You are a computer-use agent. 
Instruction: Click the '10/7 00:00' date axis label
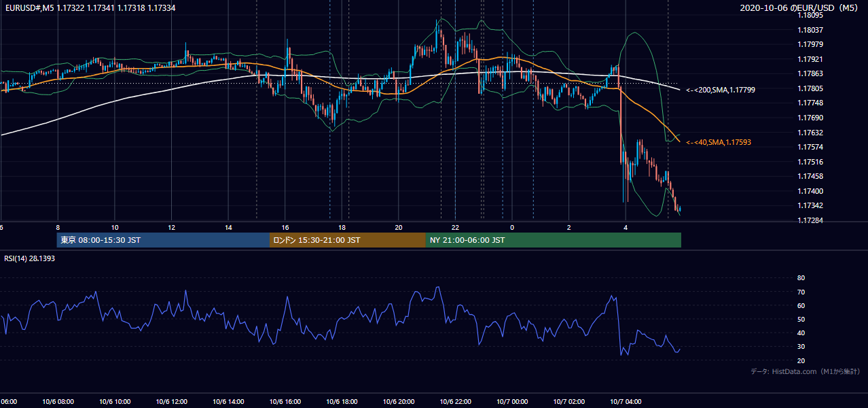(x=512, y=402)
